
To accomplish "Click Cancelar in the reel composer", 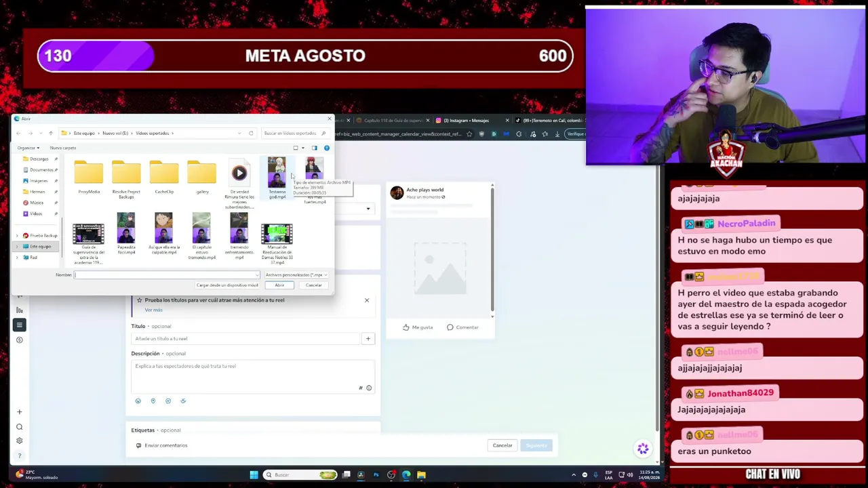I will click(x=502, y=445).
